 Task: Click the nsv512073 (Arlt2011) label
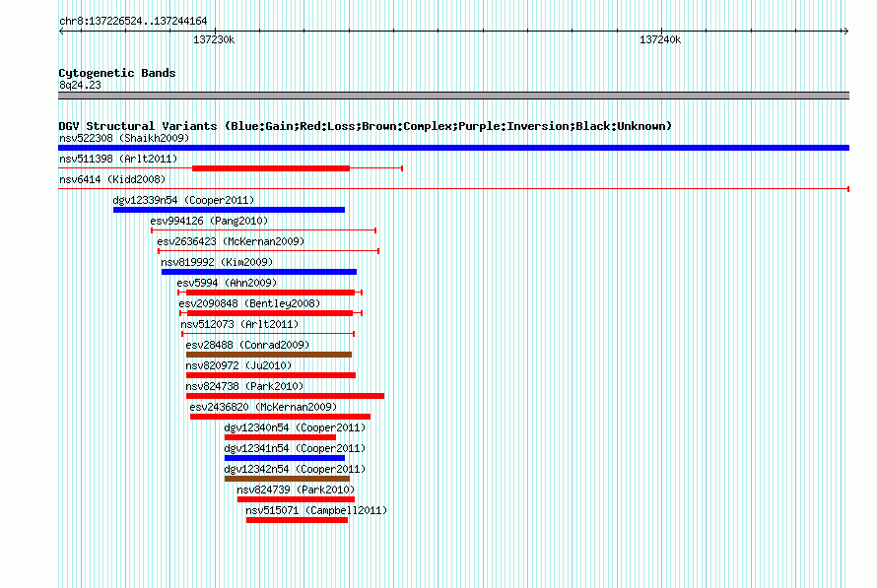[x=239, y=324]
